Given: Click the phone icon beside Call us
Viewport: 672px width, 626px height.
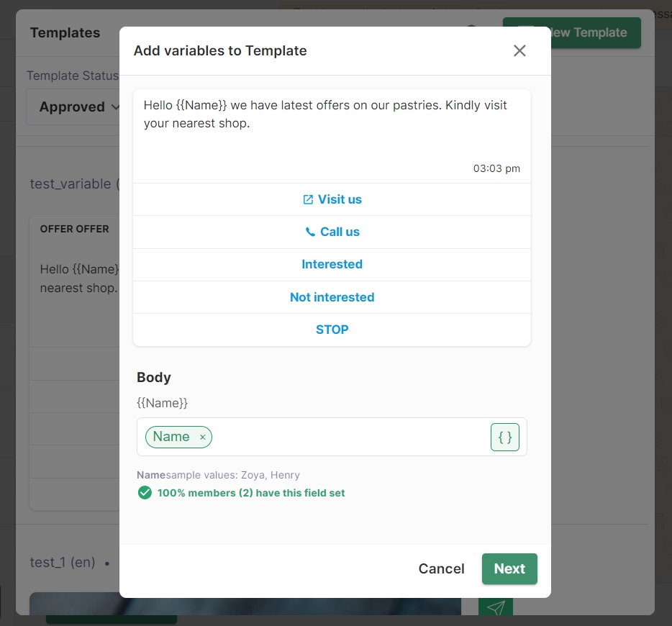Looking at the screenshot, I should point(310,232).
